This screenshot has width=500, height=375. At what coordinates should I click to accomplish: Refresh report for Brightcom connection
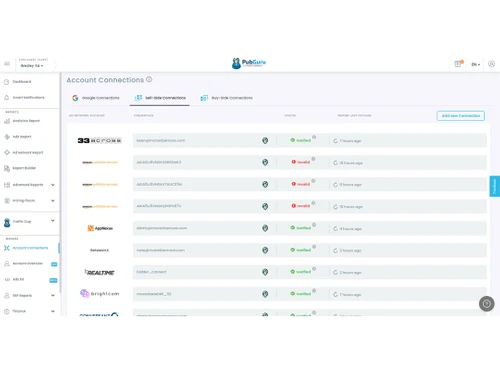tap(336, 294)
